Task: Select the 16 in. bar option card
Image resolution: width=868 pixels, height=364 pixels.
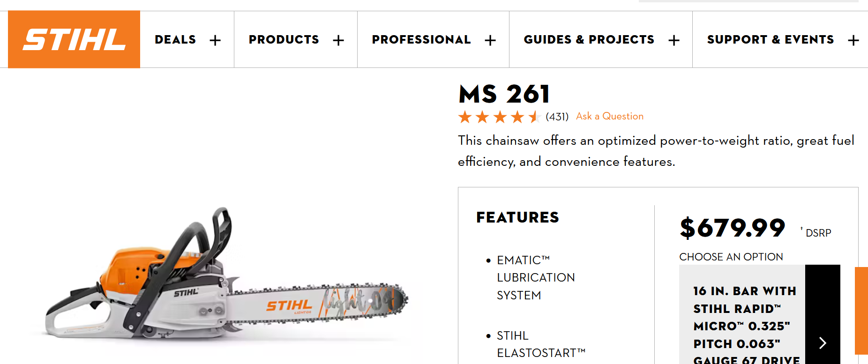Action: [743, 323]
